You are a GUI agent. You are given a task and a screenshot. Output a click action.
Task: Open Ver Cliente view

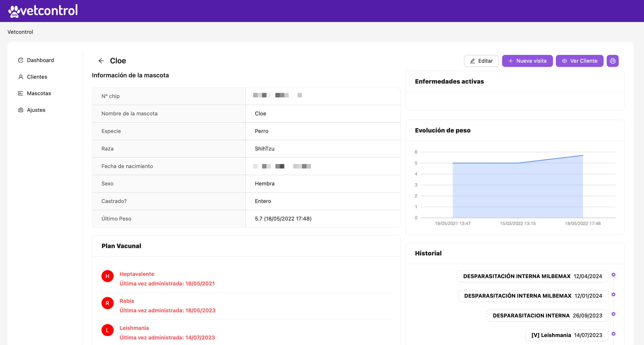click(x=580, y=61)
